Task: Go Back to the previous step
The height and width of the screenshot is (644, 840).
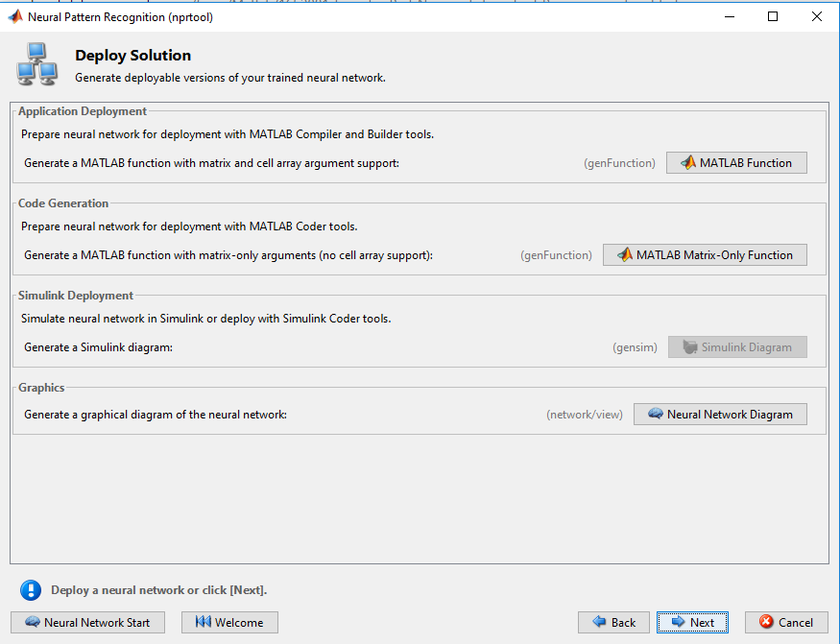Action: pyautogui.click(x=614, y=623)
